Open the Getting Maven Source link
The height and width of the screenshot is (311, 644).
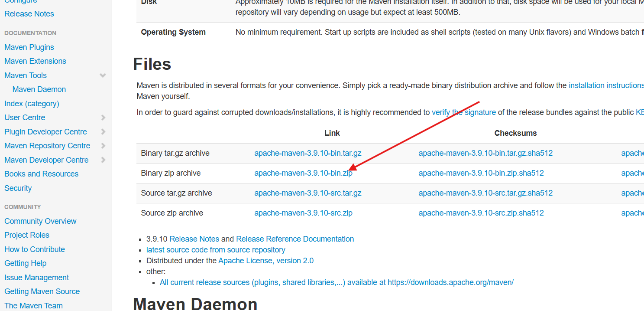pyautogui.click(x=42, y=291)
